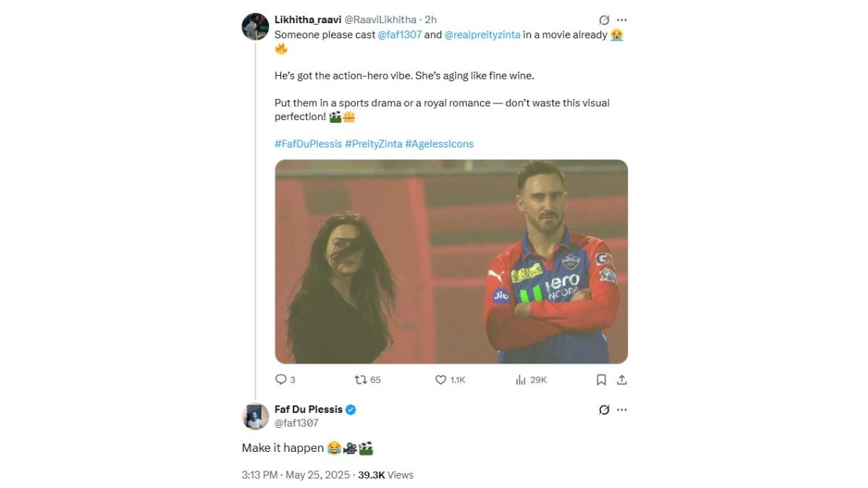Viewport: 868px width, 488px height.
Task: Click the reply icon under Likhitha's tweet
Action: pyautogui.click(x=281, y=380)
